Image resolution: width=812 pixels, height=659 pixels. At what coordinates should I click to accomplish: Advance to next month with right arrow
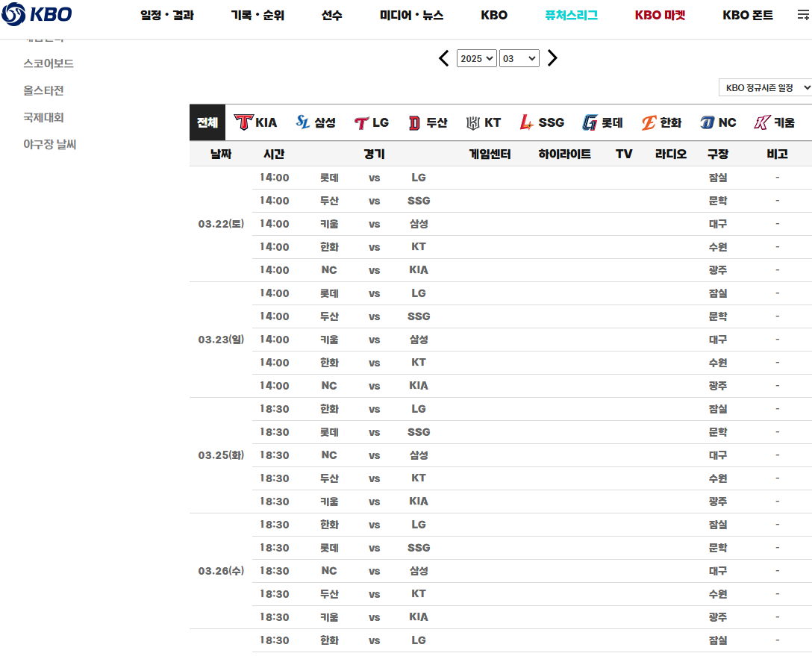[x=552, y=57]
